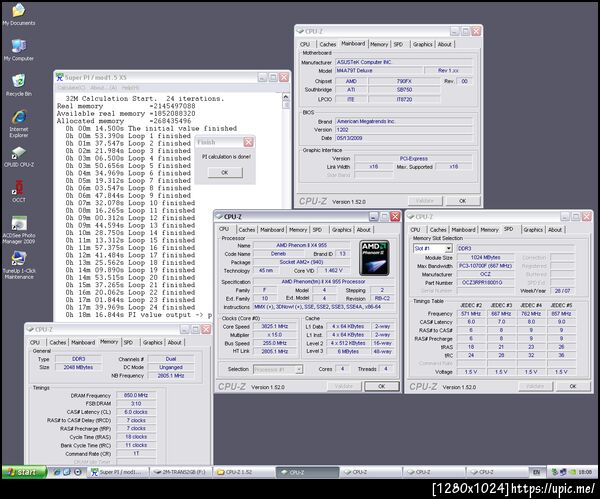Switch to Super PI / mod1 taskbar button

118,472
